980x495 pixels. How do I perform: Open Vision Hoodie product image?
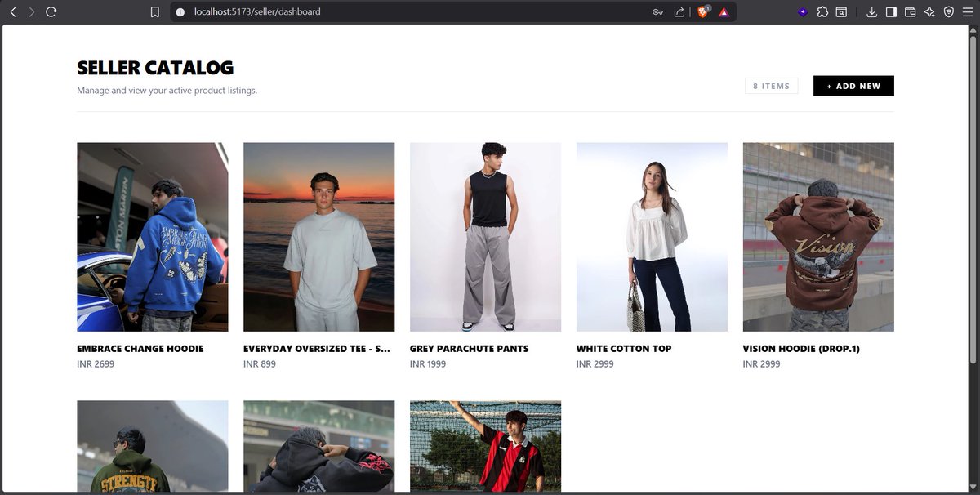point(818,237)
